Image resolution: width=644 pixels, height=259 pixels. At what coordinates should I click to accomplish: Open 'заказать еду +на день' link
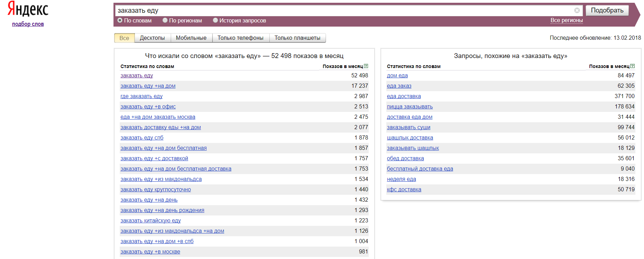(x=149, y=200)
